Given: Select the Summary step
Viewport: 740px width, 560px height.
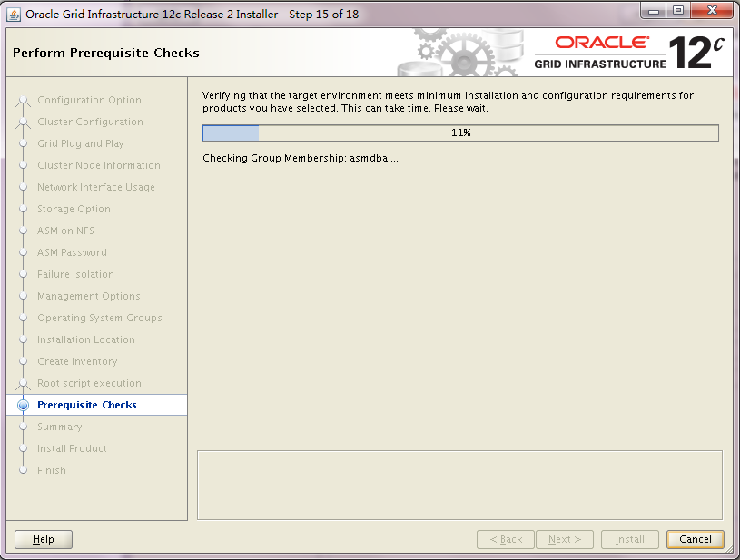Looking at the screenshot, I should coord(59,427).
